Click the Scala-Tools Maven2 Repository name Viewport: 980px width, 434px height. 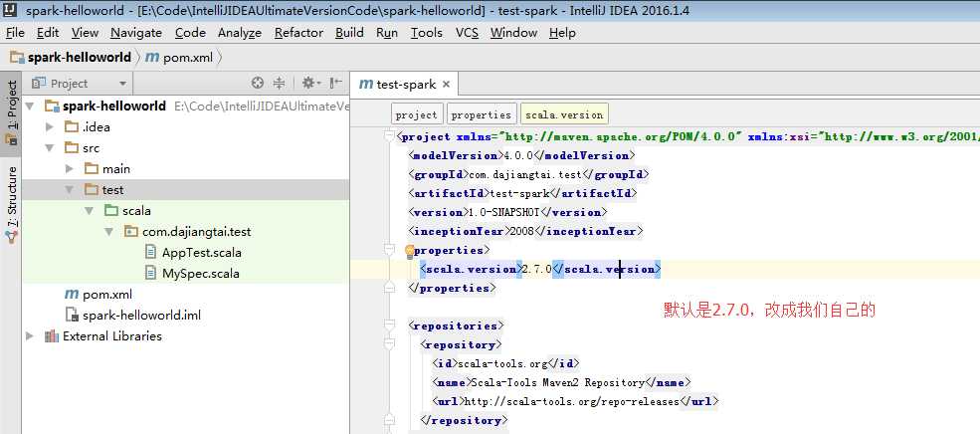point(557,382)
